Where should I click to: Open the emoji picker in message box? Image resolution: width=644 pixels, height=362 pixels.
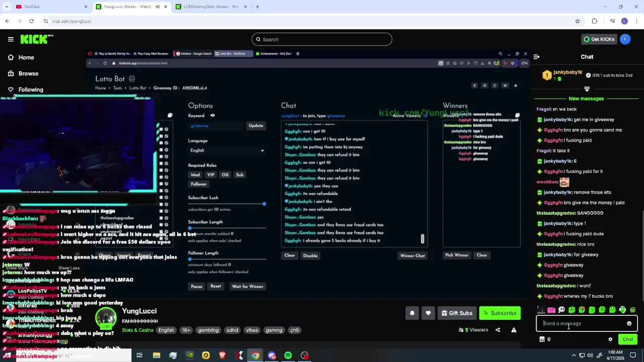pos(629,324)
